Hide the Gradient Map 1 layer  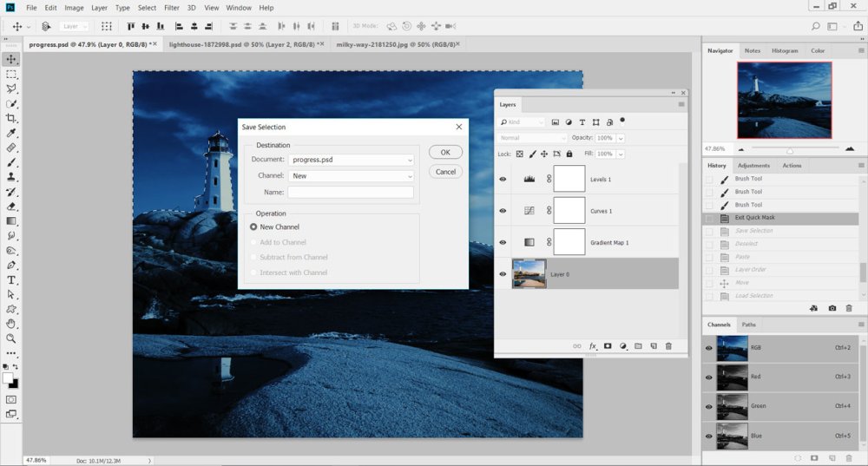(503, 242)
